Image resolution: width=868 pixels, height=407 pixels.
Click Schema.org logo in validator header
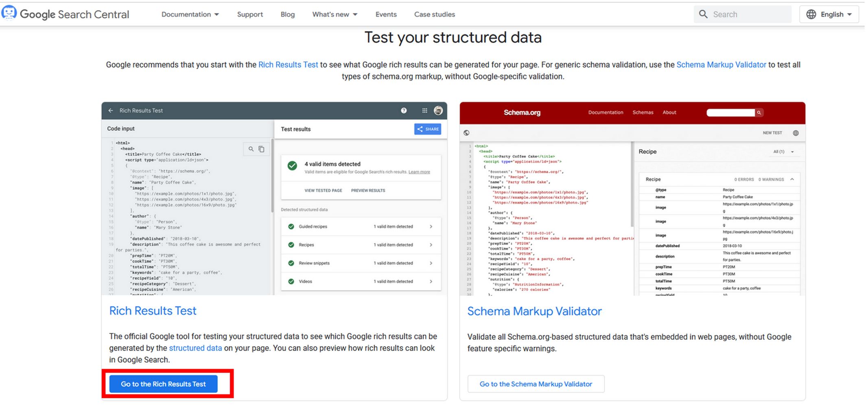[x=522, y=112]
